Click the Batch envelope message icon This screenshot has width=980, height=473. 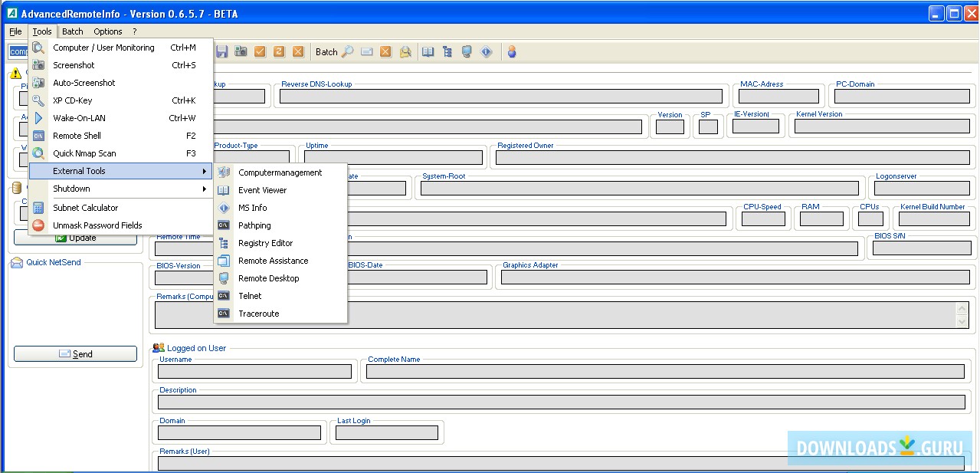367,51
